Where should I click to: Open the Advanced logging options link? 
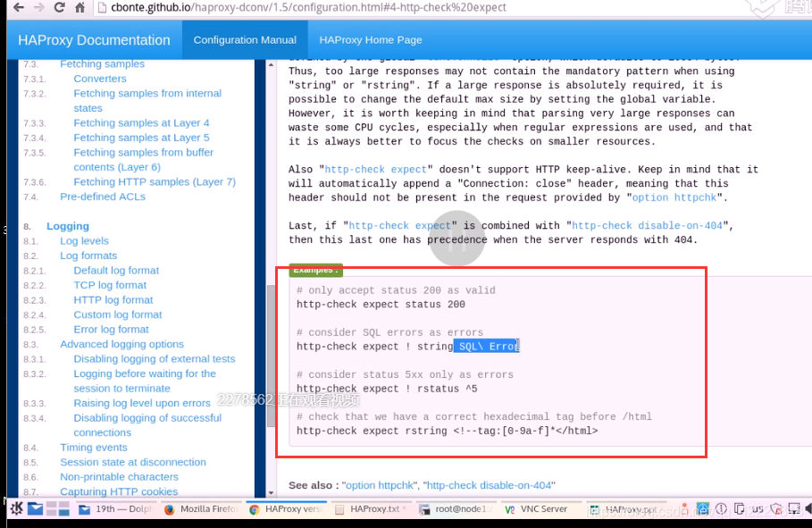[121, 344]
